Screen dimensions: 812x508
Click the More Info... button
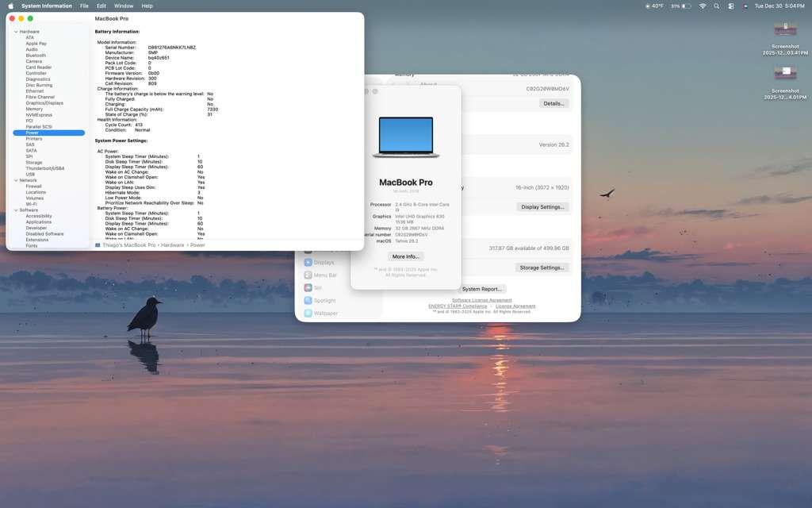(x=405, y=256)
